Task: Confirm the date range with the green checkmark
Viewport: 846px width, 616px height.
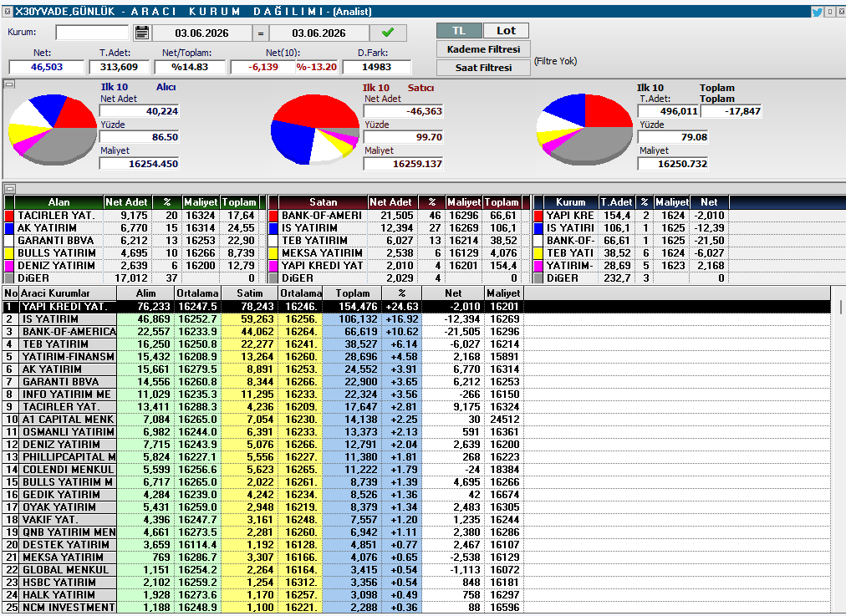Action: [x=387, y=33]
